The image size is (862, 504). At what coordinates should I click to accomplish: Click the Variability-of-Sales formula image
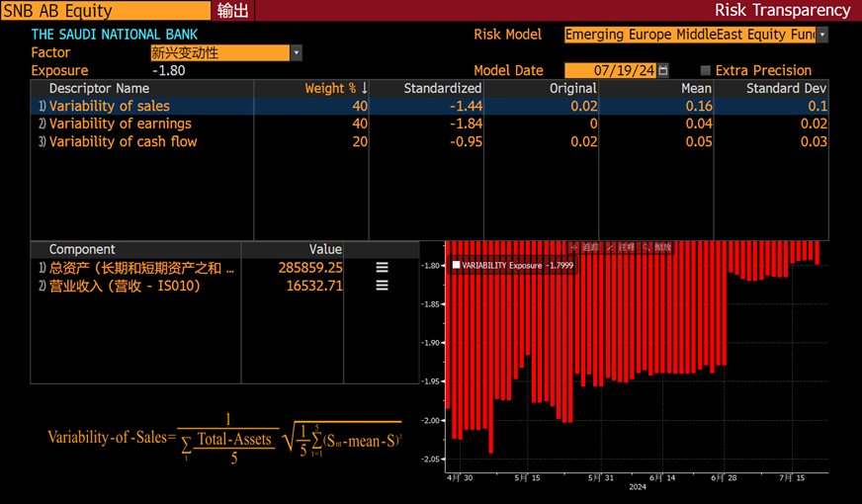(224, 438)
